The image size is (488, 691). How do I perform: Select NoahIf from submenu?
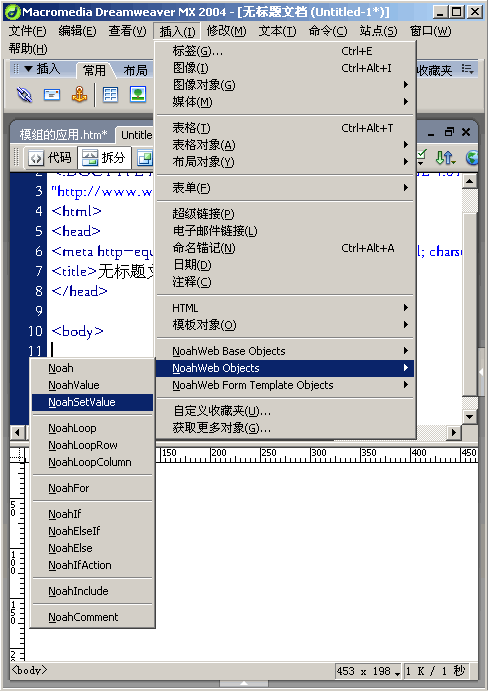click(93, 514)
